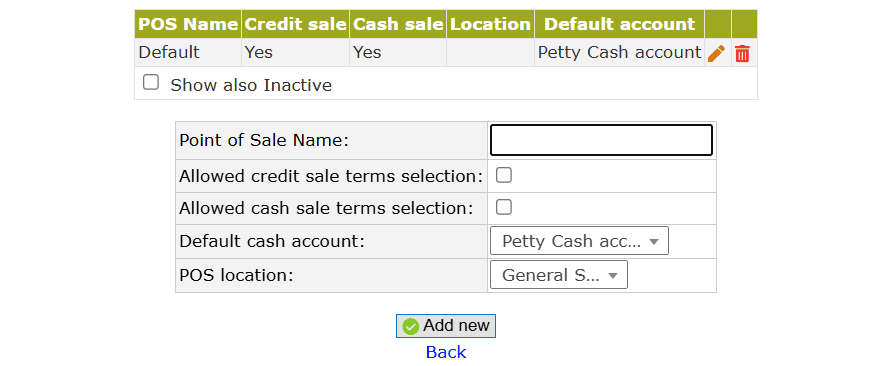Tick Allowed credit sale terms selection checkbox
The height and width of the screenshot is (366, 895).
503,175
